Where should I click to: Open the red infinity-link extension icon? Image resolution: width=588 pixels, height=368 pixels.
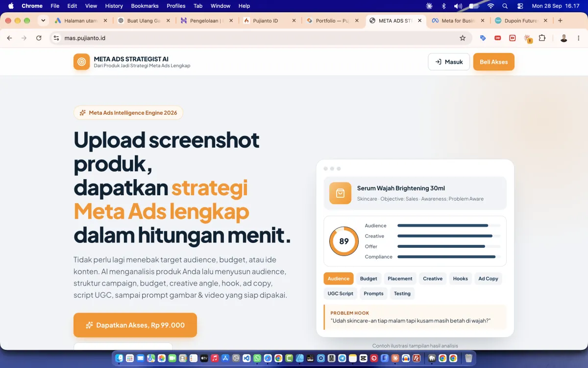point(497,38)
